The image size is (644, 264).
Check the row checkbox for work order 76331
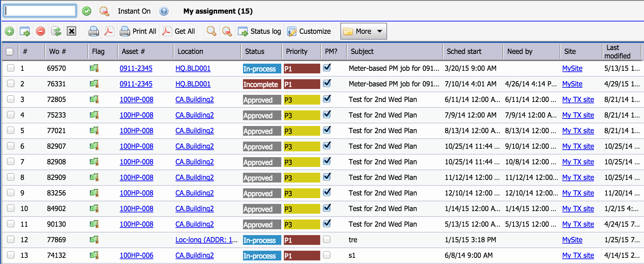tap(11, 83)
